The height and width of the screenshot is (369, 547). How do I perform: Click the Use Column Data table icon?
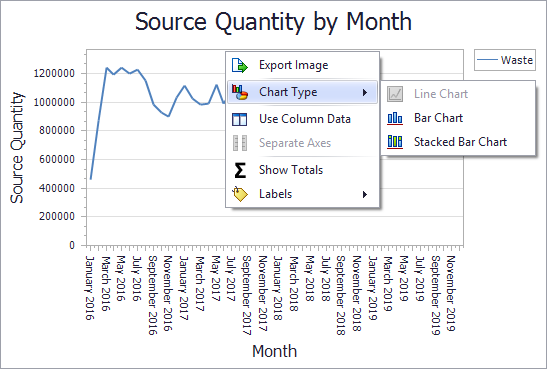click(x=240, y=119)
